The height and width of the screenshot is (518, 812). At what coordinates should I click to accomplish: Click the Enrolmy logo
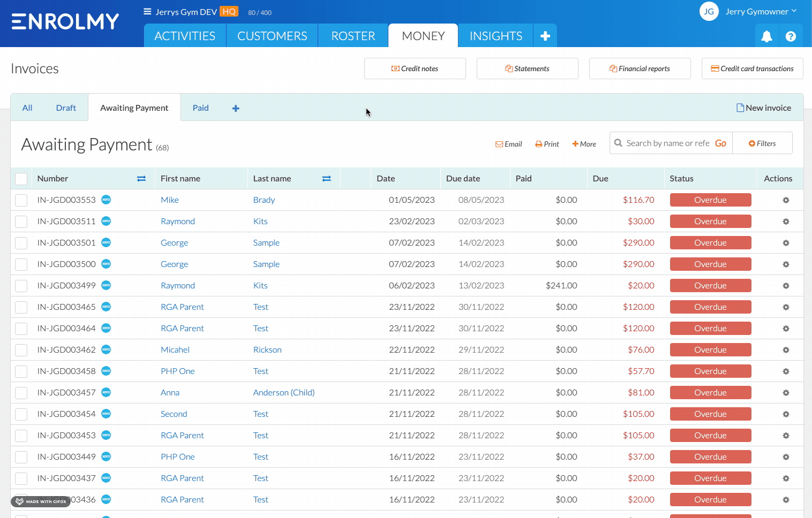[x=65, y=21]
